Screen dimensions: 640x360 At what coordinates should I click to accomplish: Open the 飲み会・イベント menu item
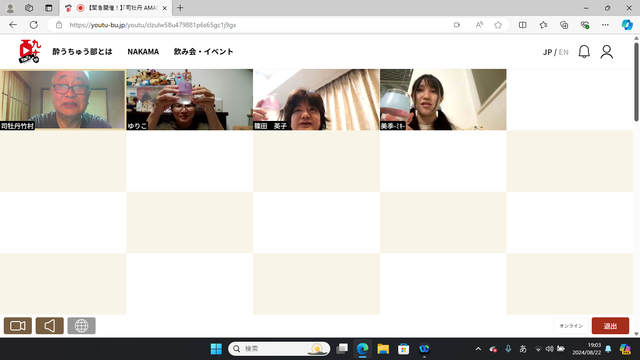pos(203,51)
